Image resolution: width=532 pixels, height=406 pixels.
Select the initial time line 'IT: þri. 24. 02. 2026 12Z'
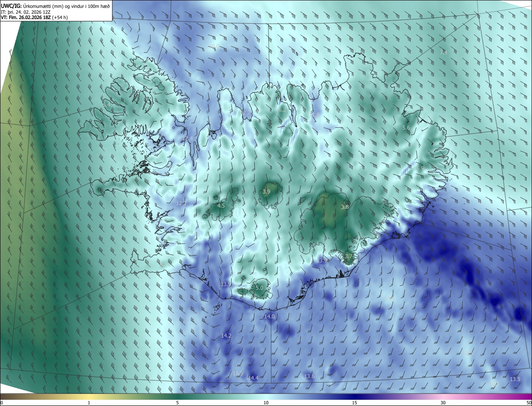(26, 12)
